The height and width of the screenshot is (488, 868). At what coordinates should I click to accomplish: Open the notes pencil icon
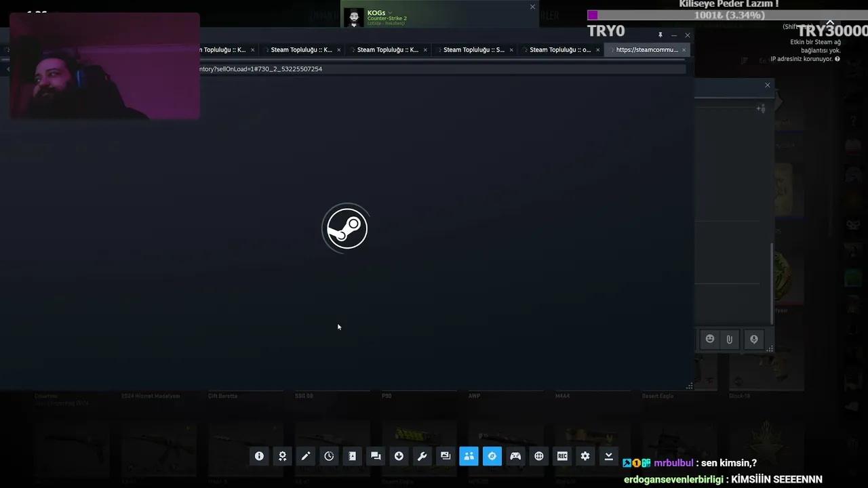pyautogui.click(x=306, y=456)
